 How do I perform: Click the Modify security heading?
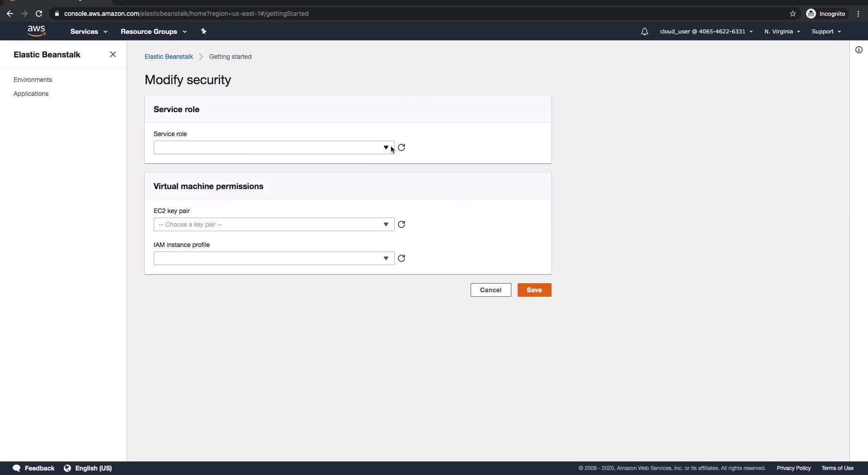coord(188,80)
